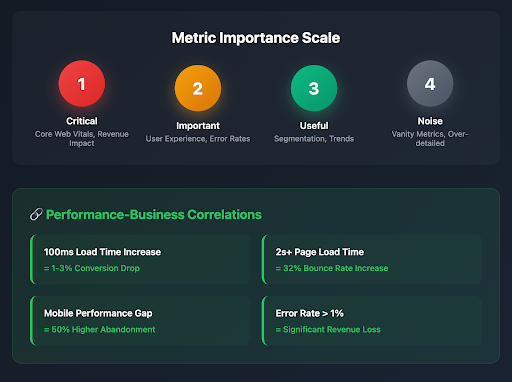Click 'Segmentation, Trends' description
Viewport: 512px width, 382px height.
pyautogui.click(x=314, y=139)
